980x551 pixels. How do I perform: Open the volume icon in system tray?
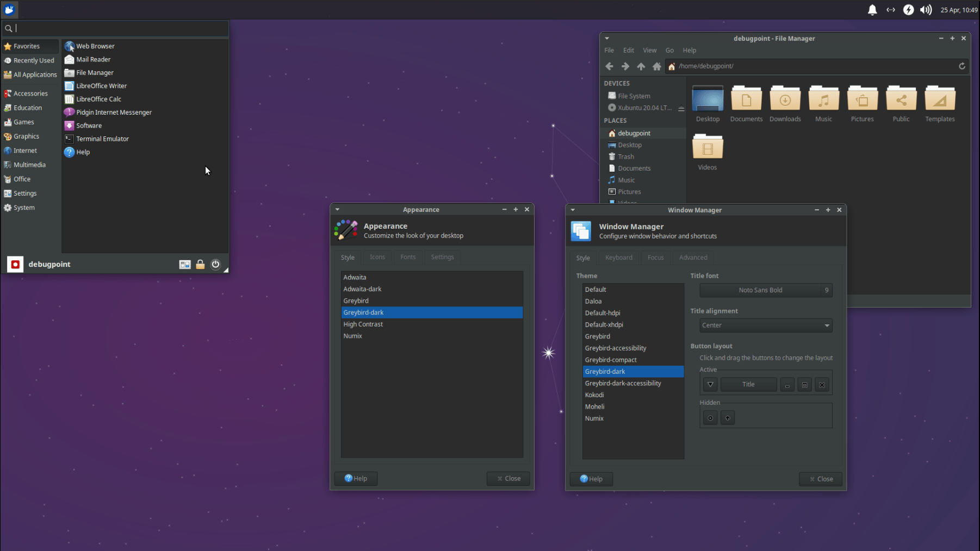pos(926,10)
